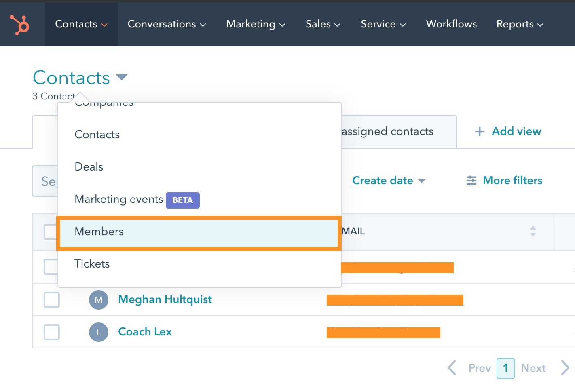
Task: Go to previous page with left chevron
Action: [452, 368]
